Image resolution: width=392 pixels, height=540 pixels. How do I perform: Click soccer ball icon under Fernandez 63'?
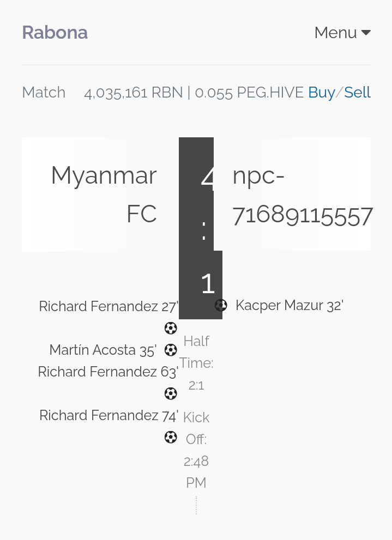click(x=171, y=393)
